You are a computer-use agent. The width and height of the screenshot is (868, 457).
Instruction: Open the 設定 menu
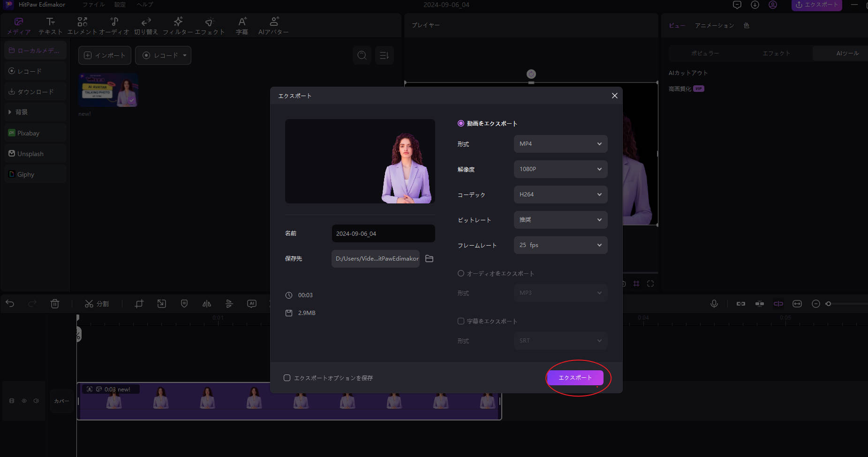(x=120, y=5)
